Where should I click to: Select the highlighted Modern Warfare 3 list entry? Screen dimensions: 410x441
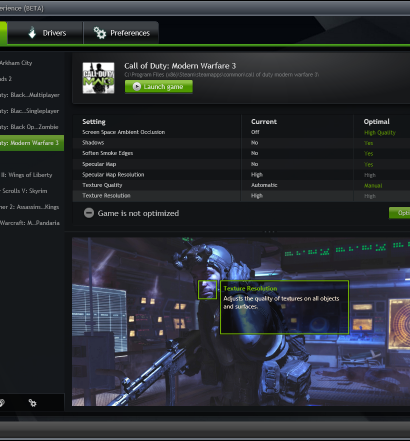tap(32, 143)
